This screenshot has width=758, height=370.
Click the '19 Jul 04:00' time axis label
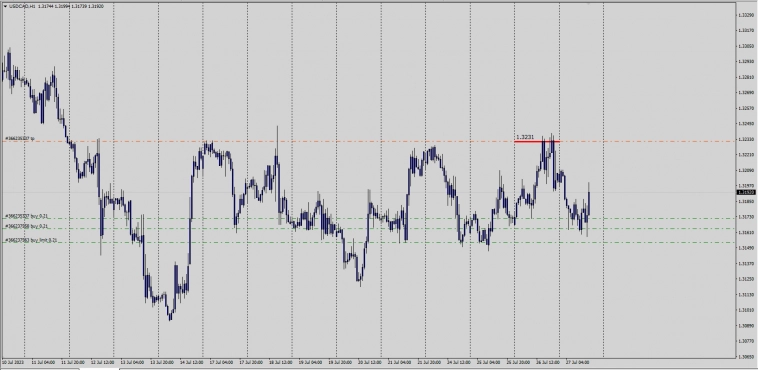310,362
